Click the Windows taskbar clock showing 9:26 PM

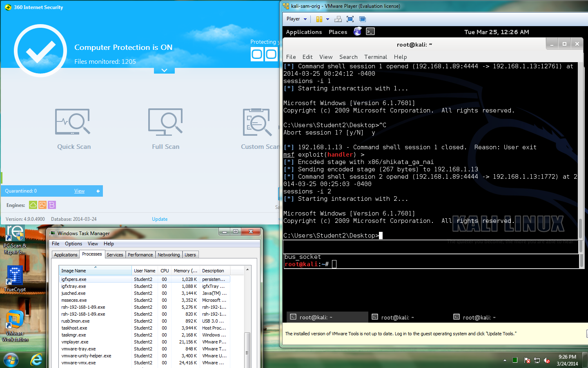tap(567, 360)
